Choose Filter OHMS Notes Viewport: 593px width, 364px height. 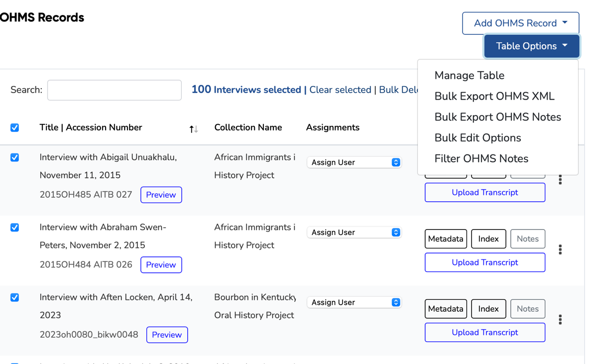[x=481, y=158]
